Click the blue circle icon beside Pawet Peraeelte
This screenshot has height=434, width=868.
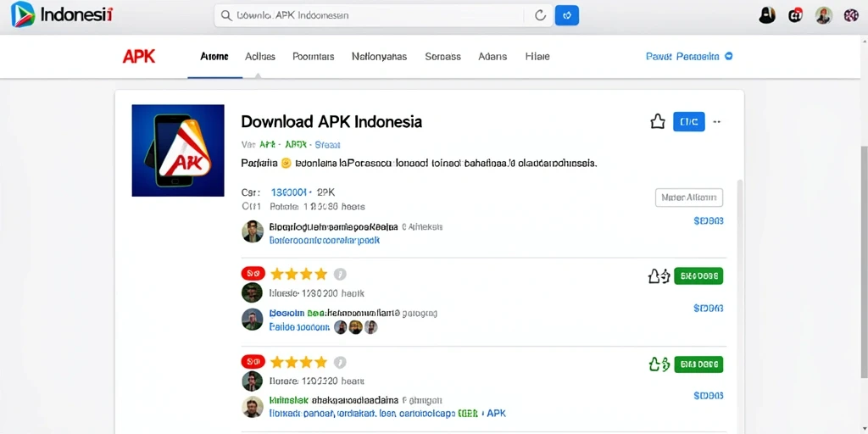point(728,56)
